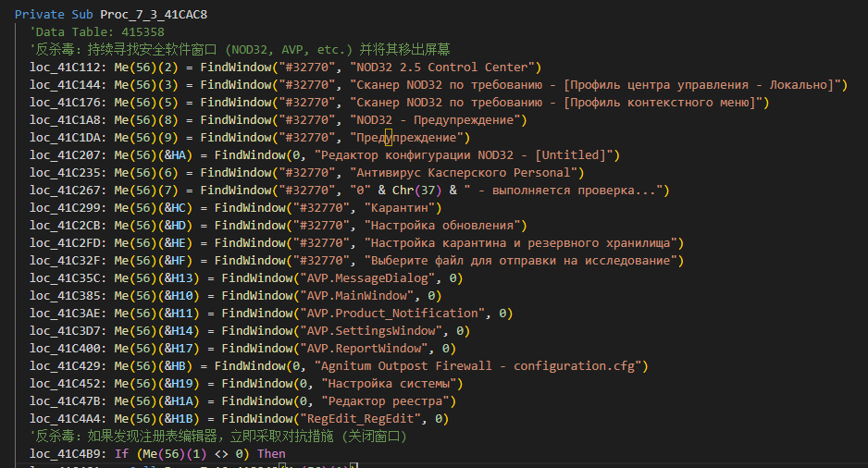Select the "Редактор конфигурации NOD32 - [Untitled]" string
Image resolution: width=868 pixels, height=468 pixels.
click(464, 155)
